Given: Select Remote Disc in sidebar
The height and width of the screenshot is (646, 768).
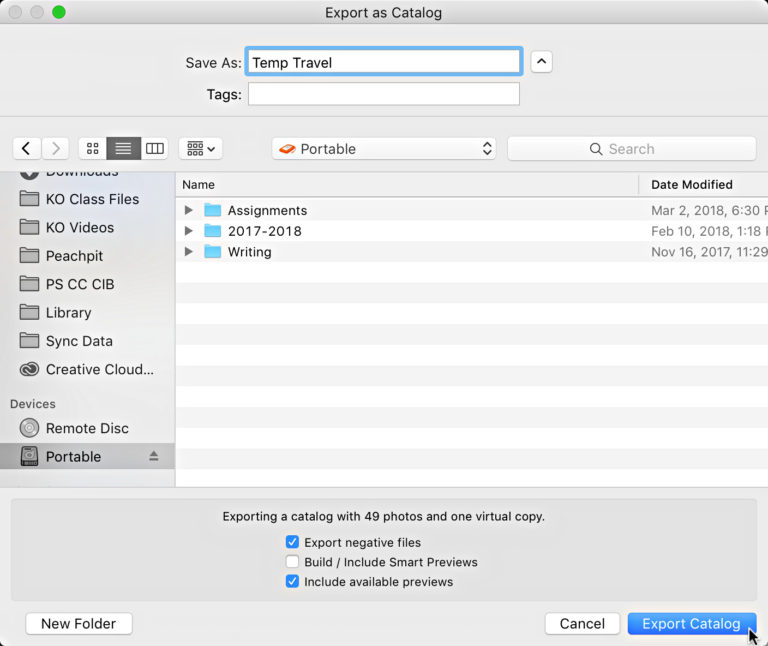Looking at the screenshot, I should point(87,428).
